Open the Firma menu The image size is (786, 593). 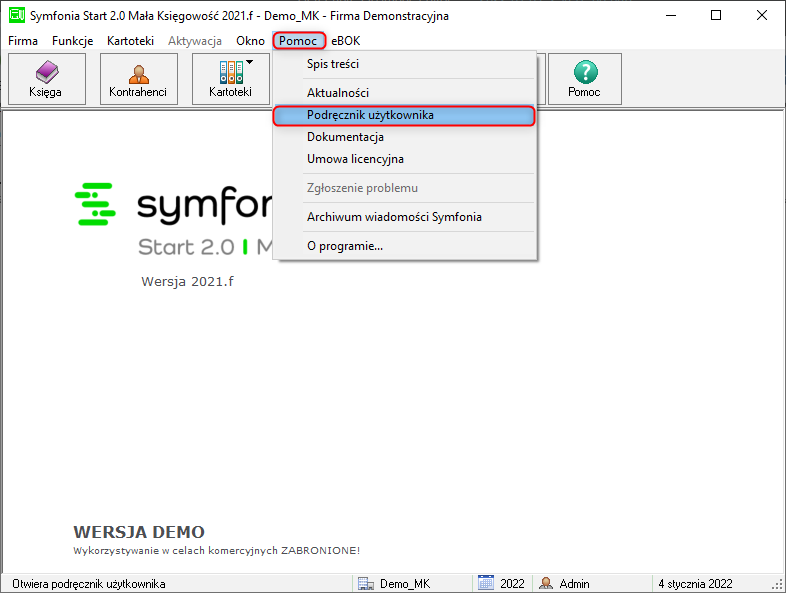coord(23,41)
